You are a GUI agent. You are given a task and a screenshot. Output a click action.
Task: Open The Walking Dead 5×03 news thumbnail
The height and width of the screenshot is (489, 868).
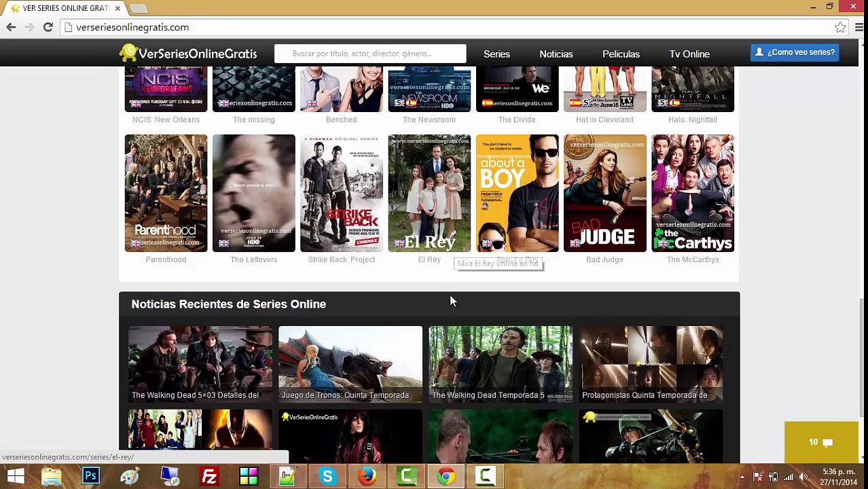click(200, 364)
